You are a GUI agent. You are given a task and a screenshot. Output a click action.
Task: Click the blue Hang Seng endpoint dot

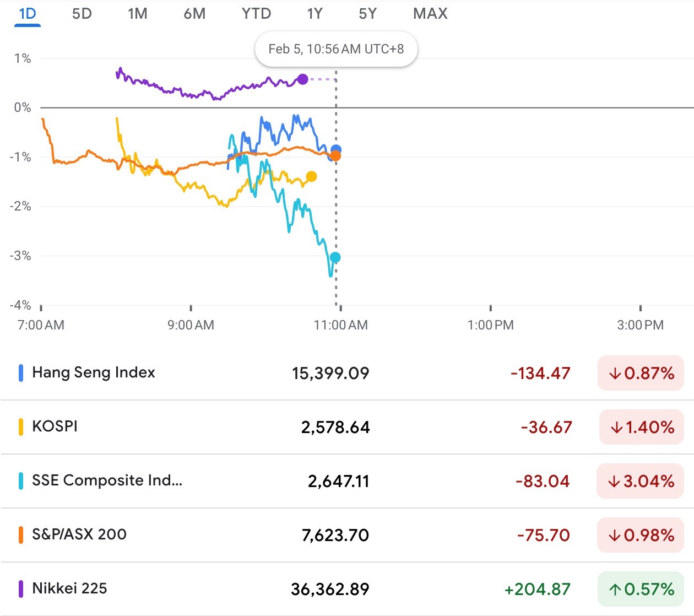pos(335,149)
